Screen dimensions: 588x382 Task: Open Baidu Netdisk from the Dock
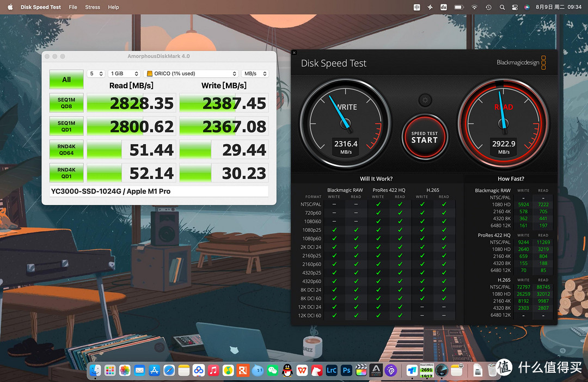click(x=199, y=371)
